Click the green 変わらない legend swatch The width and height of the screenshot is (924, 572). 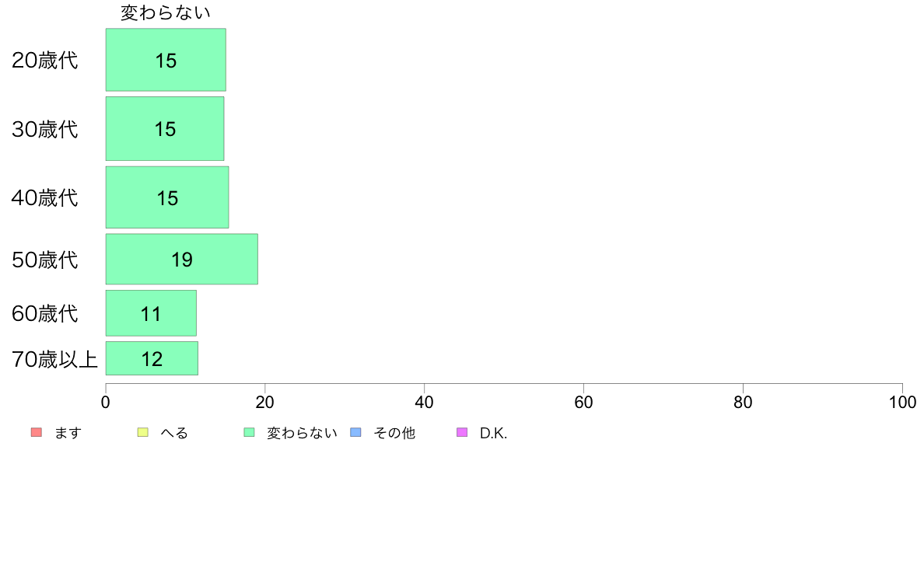point(249,432)
